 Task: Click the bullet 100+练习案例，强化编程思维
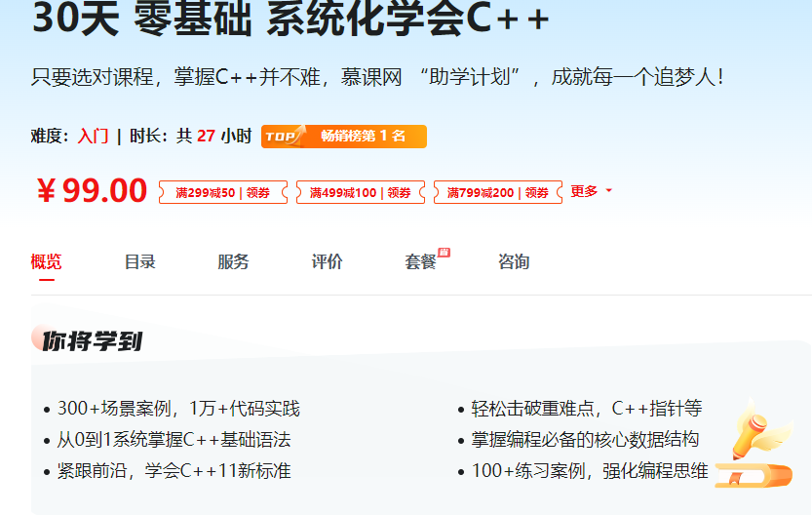click(590, 471)
